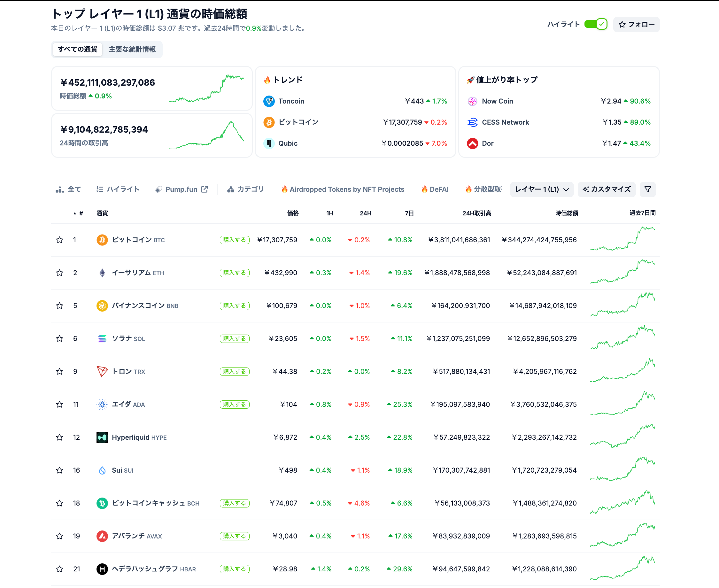Click the filter funnel icon

647,189
